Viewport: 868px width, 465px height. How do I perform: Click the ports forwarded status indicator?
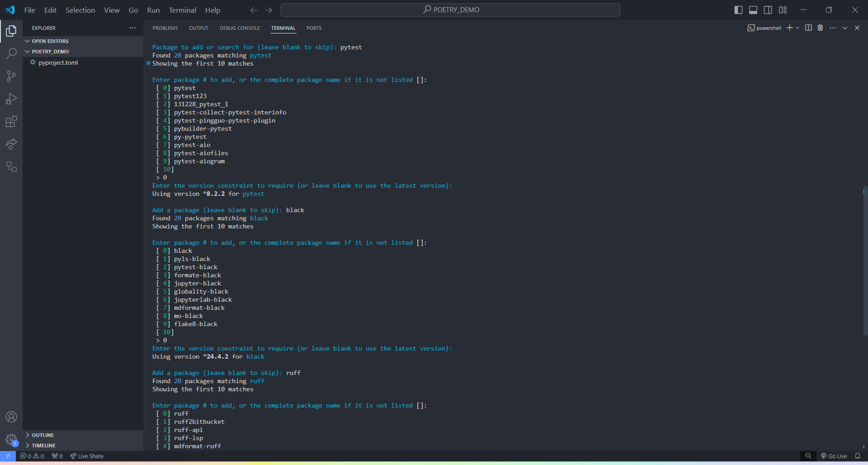point(57,456)
